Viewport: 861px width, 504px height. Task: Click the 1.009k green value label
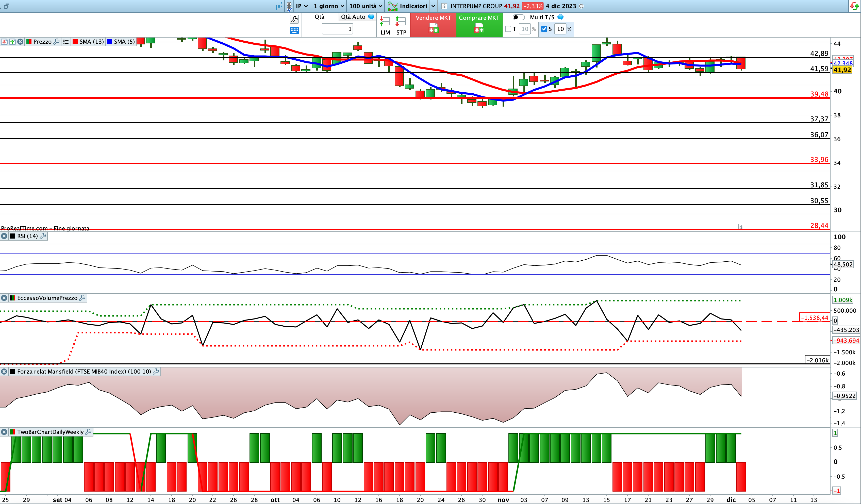click(x=843, y=300)
